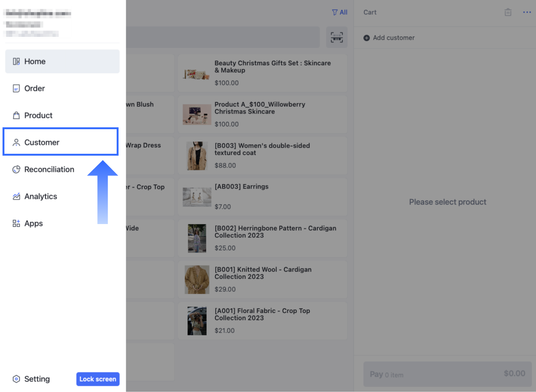Click the trash icon to clear cart
The height and width of the screenshot is (392, 536).
click(508, 12)
